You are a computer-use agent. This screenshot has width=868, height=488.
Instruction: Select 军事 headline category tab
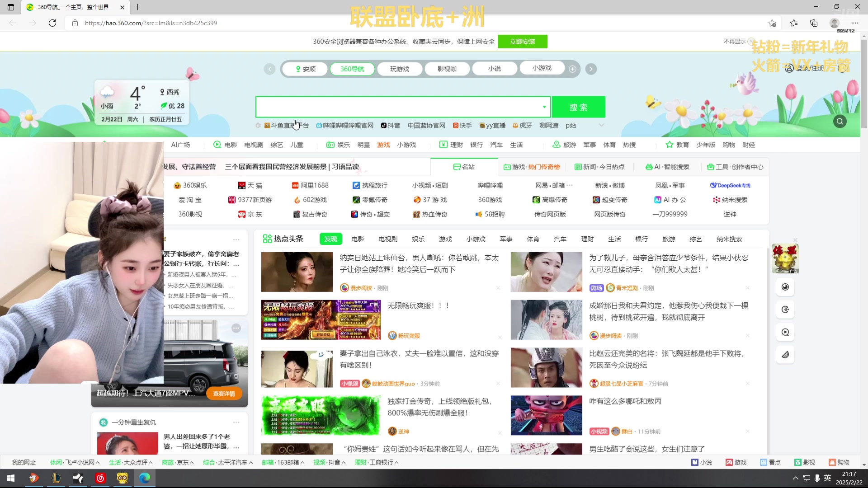506,239
